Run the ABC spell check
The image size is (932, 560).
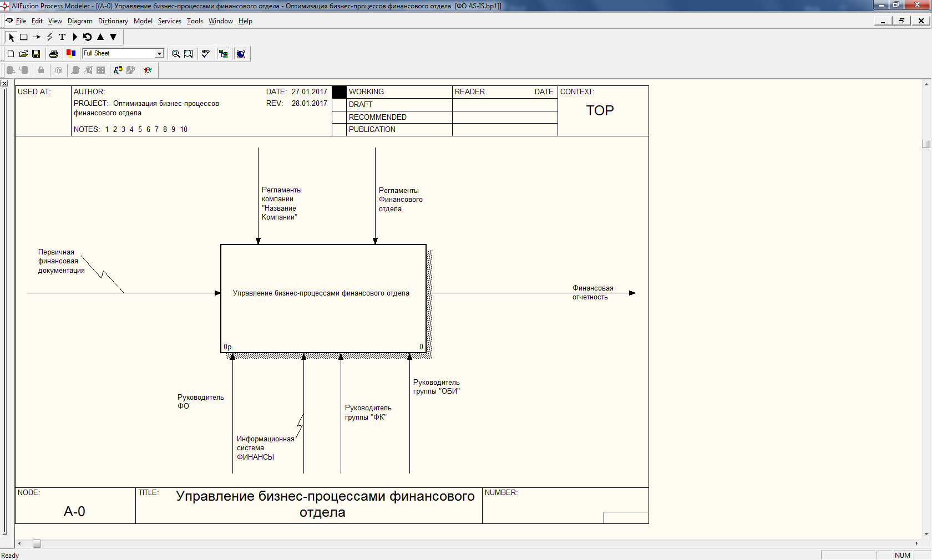(x=206, y=54)
